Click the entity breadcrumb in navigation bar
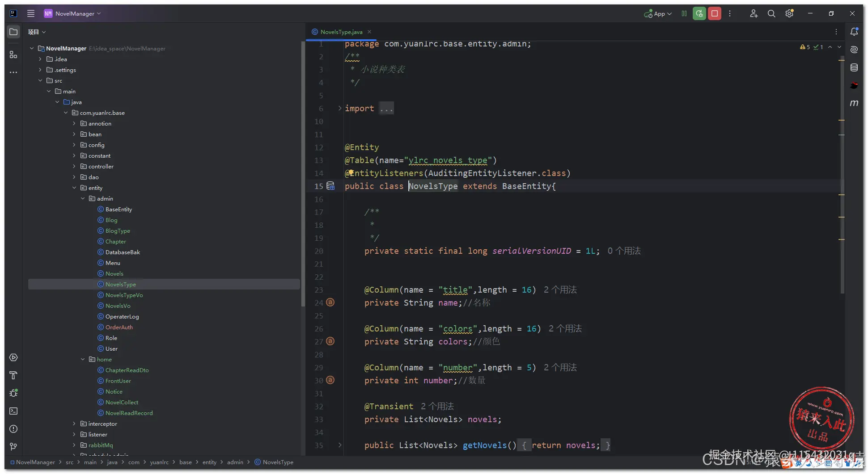Screen dimensions: 868x474 [x=209, y=462]
